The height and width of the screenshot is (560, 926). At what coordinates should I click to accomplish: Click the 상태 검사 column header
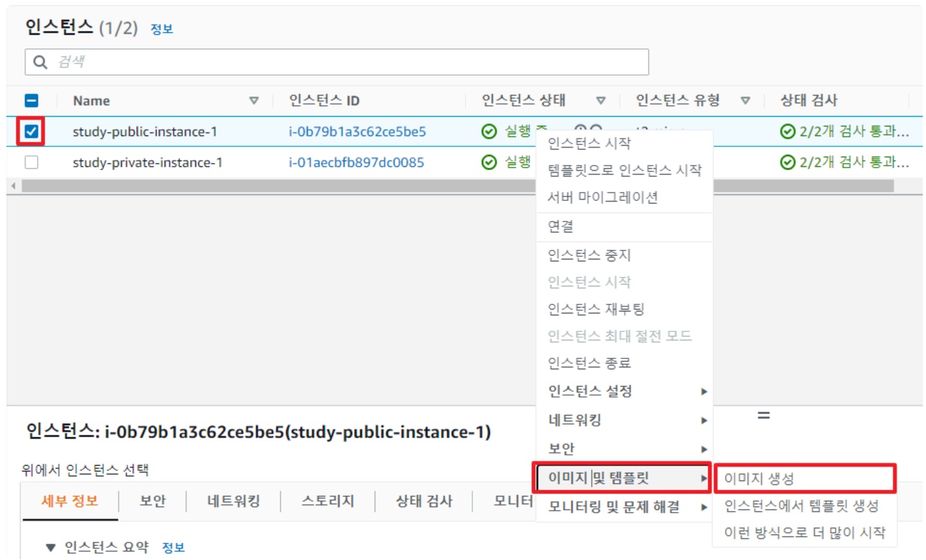pos(809,101)
